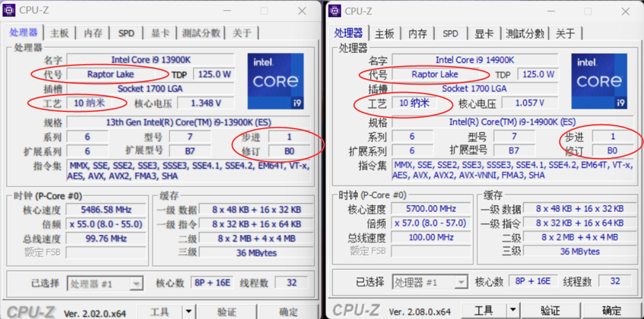Click the 10 纳米 process value in the 13900K window
The image size is (644, 319).
89,103
